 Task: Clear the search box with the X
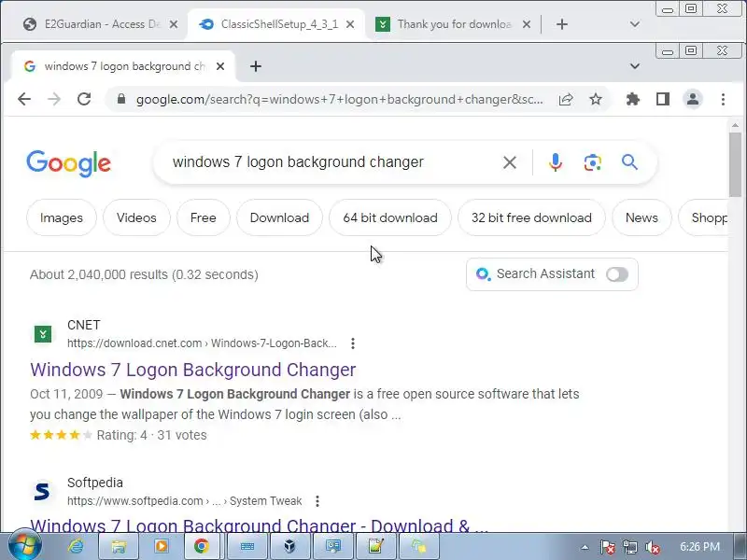509,162
